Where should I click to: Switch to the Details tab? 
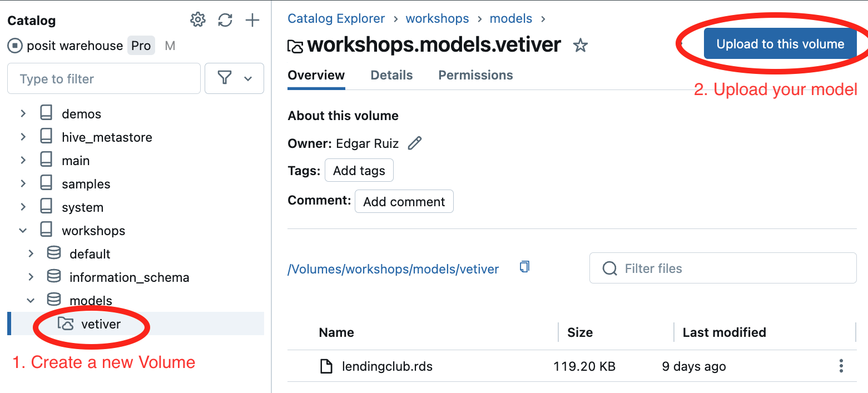pos(391,75)
